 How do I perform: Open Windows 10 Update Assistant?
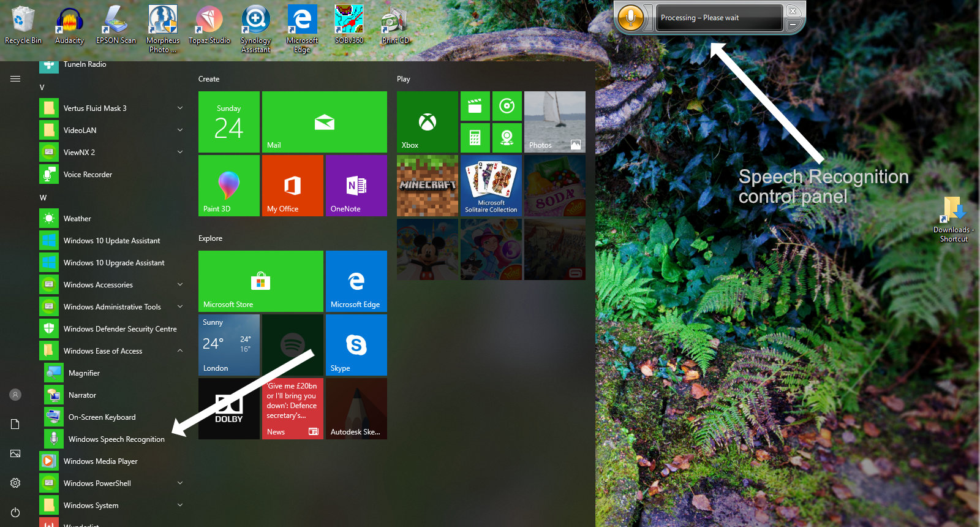113,240
